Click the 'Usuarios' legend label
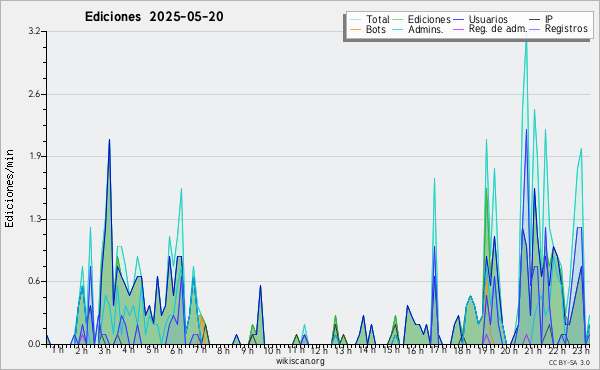 click(488, 19)
